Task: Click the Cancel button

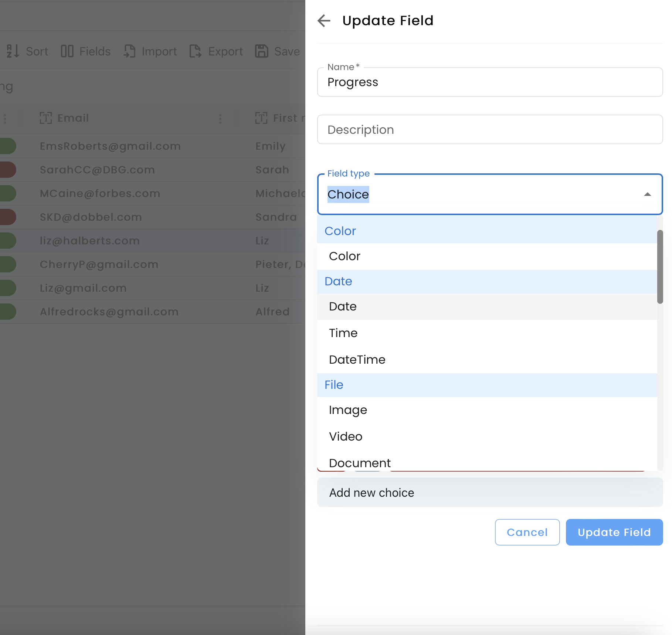Action: (527, 532)
